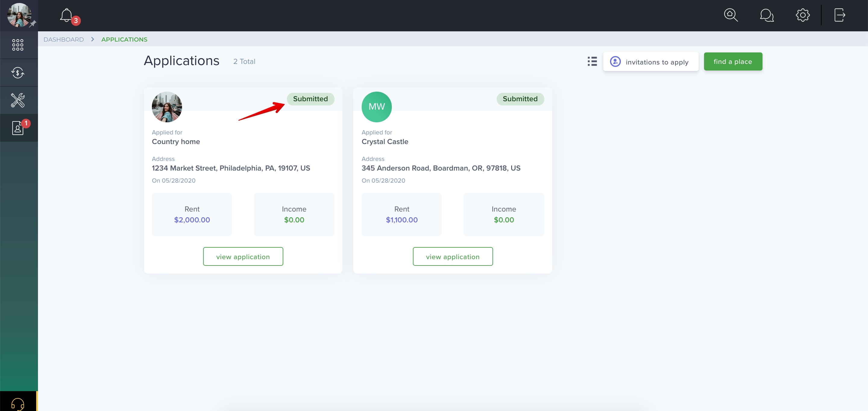The width and height of the screenshot is (868, 411).
Task: Click the 2 Total count label
Action: tap(244, 62)
